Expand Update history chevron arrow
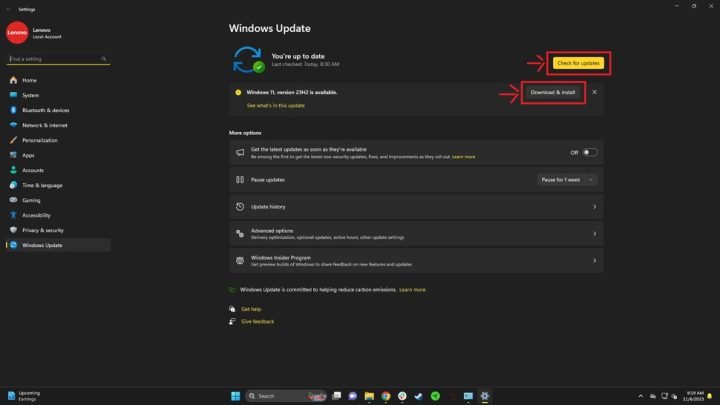This screenshot has height=405, width=720. pos(594,207)
